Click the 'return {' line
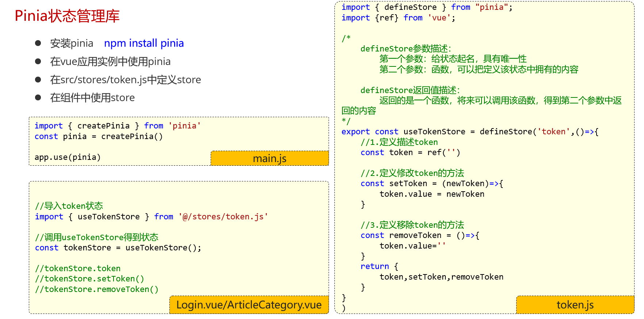 pos(379,267)
